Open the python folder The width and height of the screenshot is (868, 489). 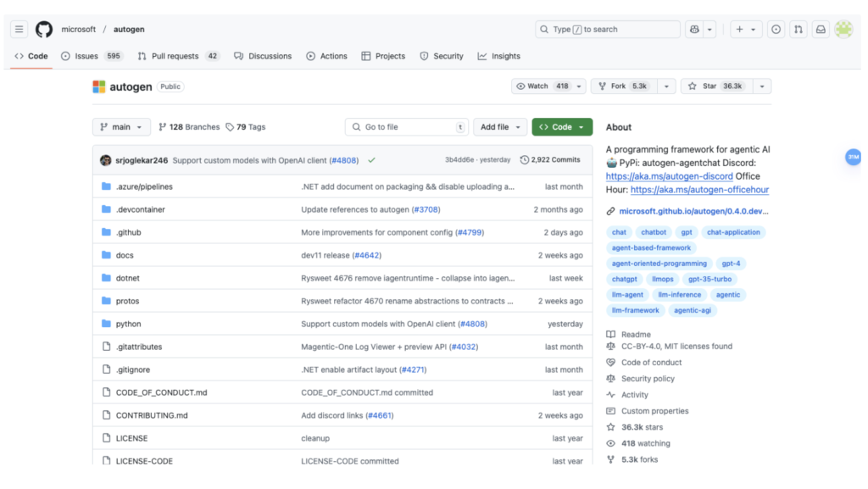tap(129, 324)
